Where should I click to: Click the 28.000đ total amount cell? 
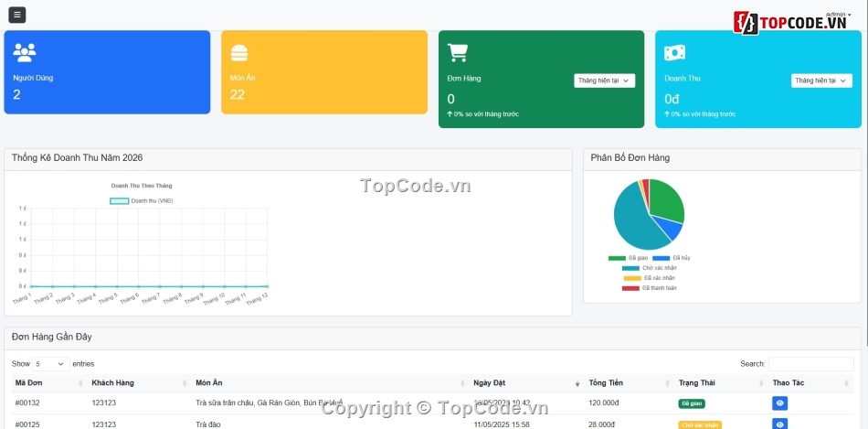coord(602,424)
